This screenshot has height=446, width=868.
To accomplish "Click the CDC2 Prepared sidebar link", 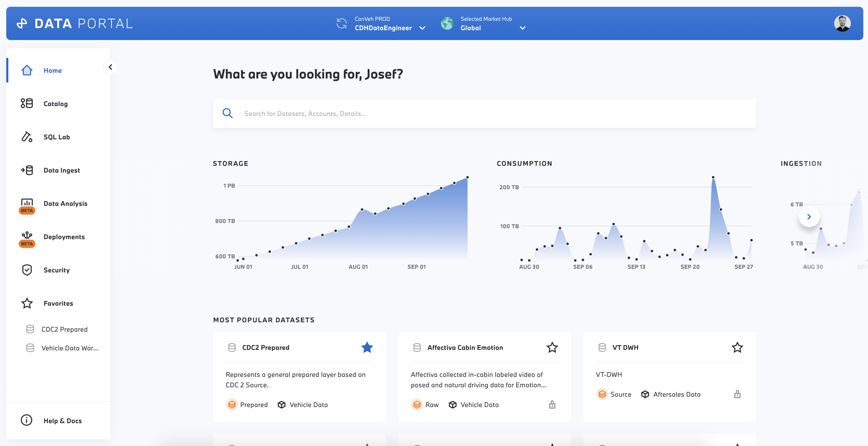I will coord(65,329).
